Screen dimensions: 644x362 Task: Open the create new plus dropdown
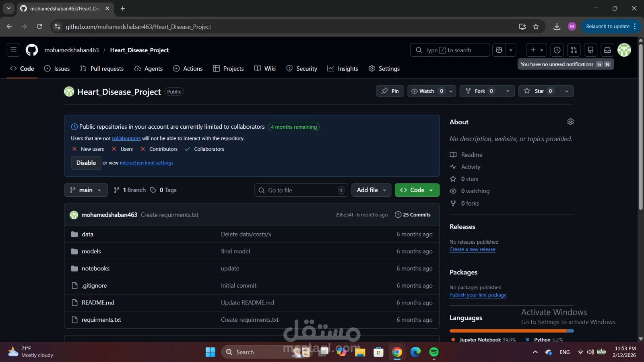pos(537,50)
